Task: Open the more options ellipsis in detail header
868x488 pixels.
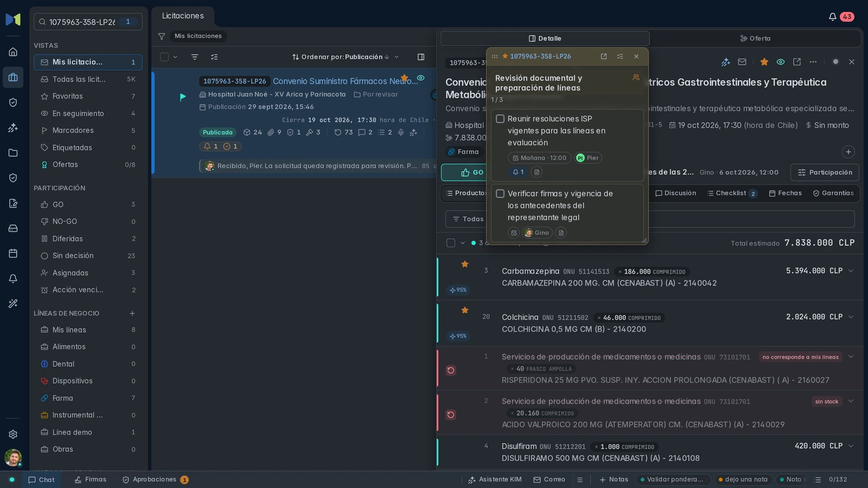Action: (813, 62)
